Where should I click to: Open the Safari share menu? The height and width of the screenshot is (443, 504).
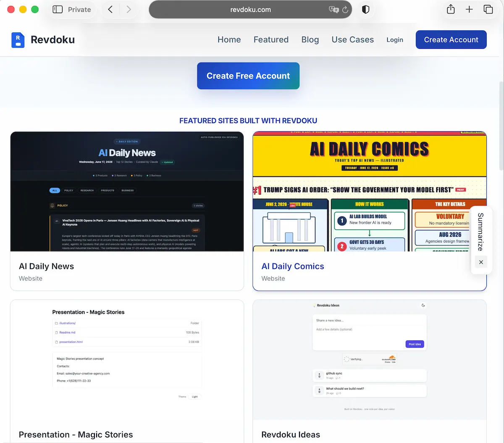pyautogui.click(x=451, y=9)
